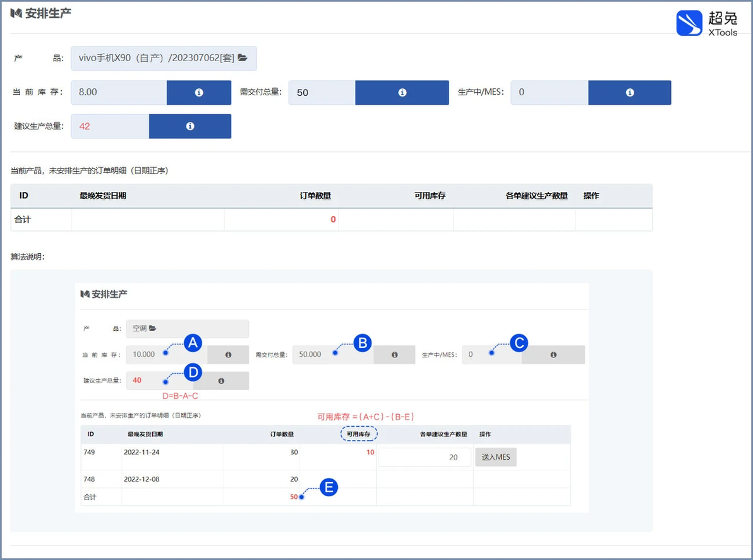Select the 需交付总量 field showing 50
753x560 pixels.
(322, 93)
